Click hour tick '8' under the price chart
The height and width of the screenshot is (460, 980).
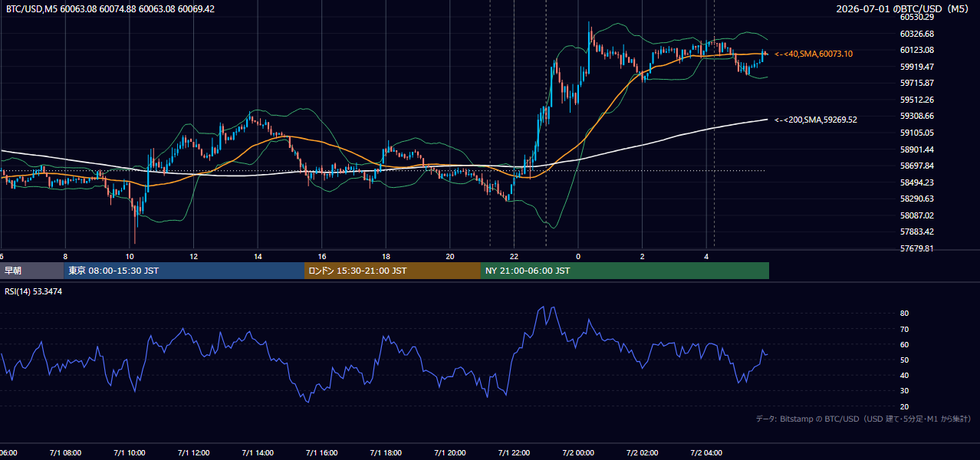pos(65,257)
